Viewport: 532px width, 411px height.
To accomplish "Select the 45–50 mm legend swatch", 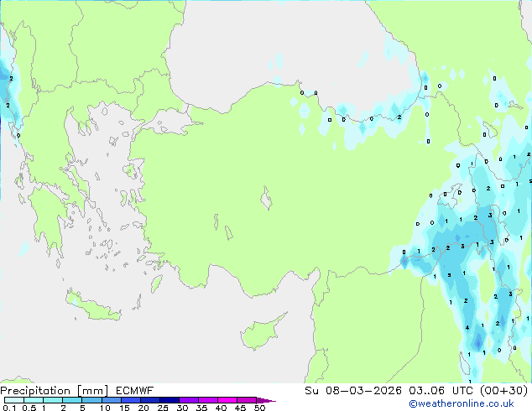I will click(x=247, y=400).
